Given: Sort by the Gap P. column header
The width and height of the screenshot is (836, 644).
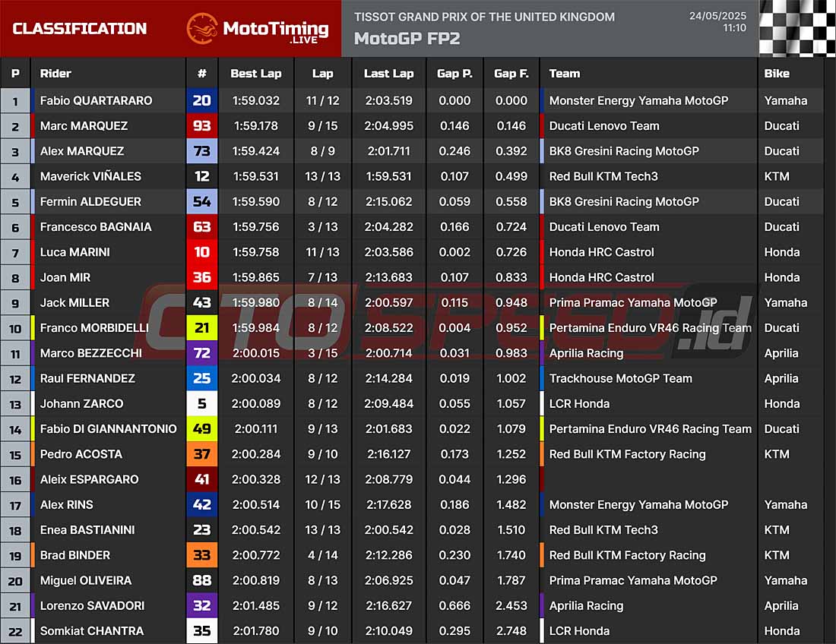Looking at the screenshot, I should click(x=454, y=74).
